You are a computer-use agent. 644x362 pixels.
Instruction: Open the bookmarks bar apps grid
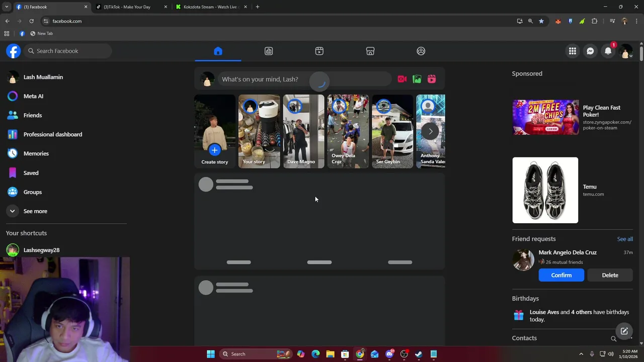coord(7,34)
